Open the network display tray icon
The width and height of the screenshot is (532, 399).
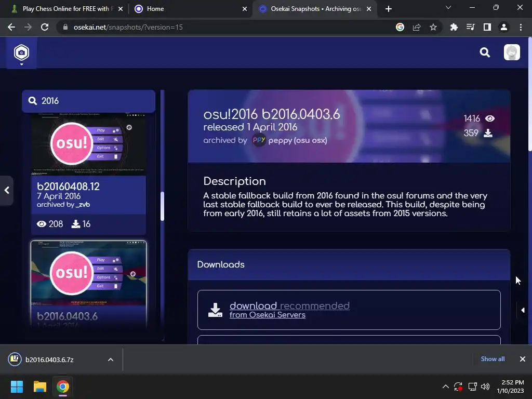tap(472, 387)
